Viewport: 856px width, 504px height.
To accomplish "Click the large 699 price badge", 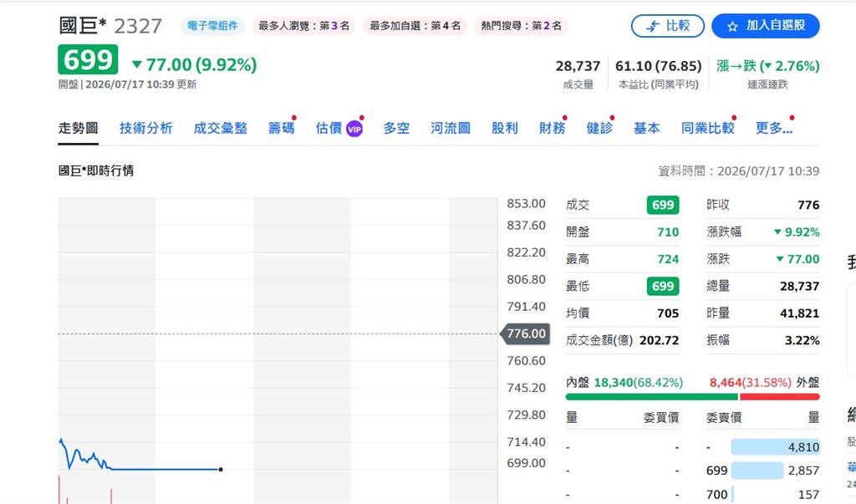I will 88,59.
